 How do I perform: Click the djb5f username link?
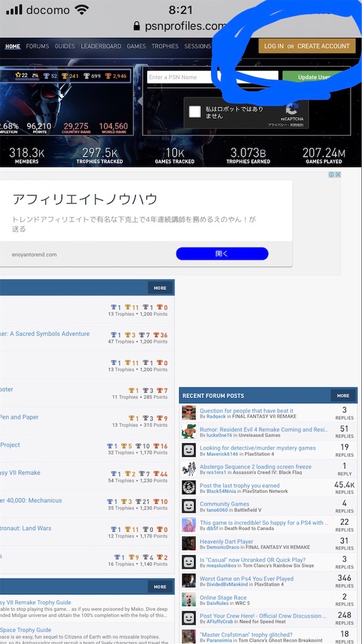tap(212, 528)
